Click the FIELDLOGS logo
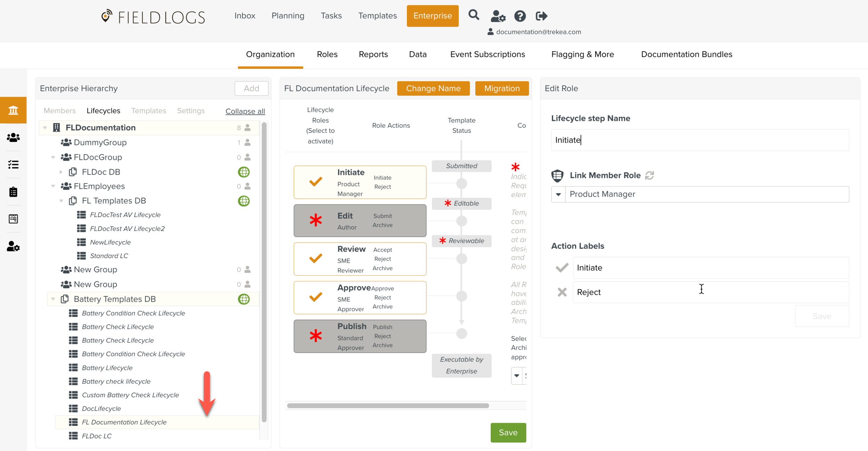The height and width of the screenshot is (451, 868). (153, 17)
